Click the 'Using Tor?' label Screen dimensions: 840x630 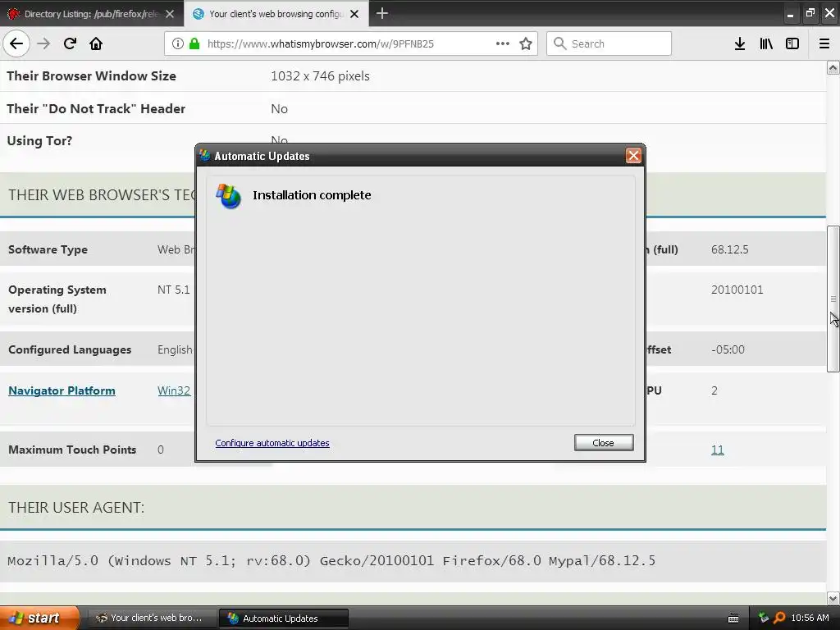click(39, 141)
